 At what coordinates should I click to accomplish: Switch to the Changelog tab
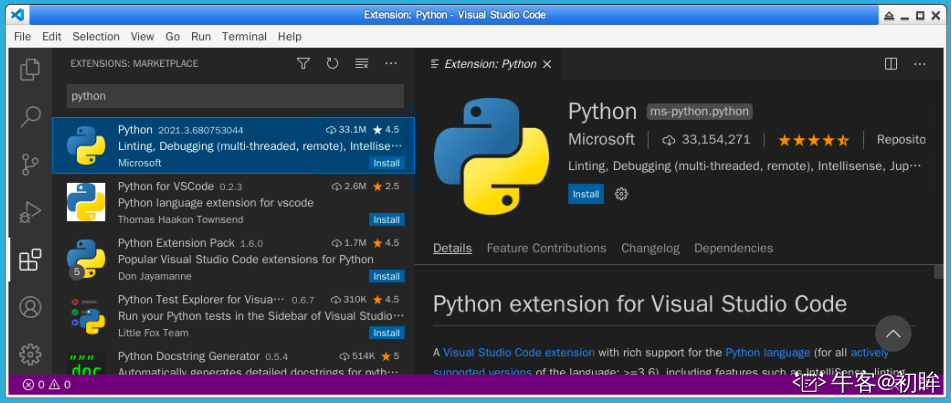coord(650,248)
